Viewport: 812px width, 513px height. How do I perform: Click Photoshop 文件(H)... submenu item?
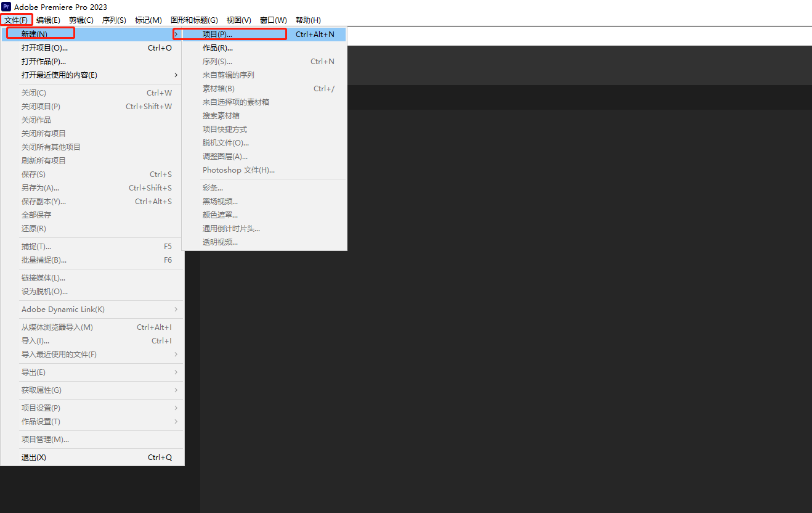tap(238, 170)
